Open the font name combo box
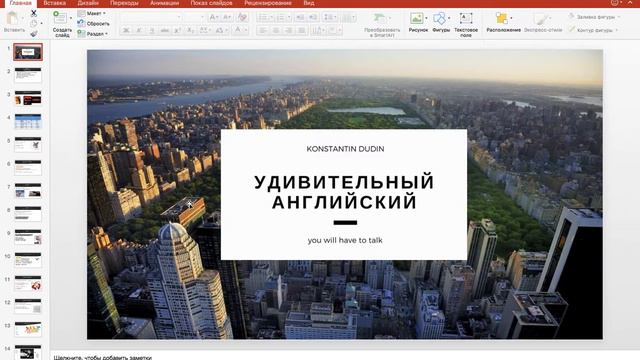Screen dimensions: 640x360 [151, 17]
